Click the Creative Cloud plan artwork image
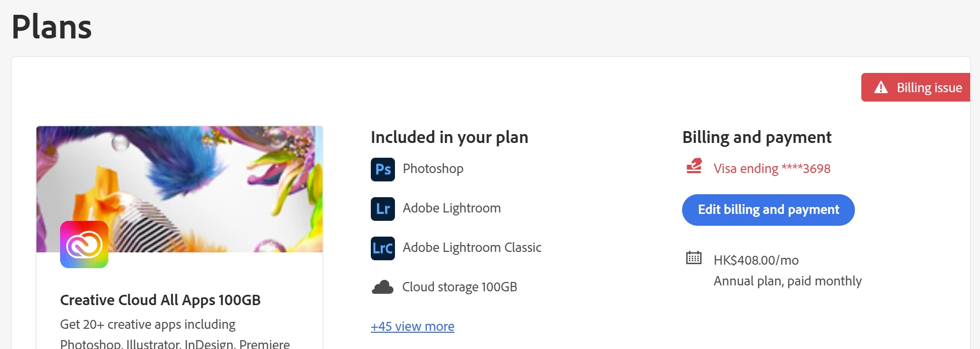Image resolution: width=980 pixels, height=349 pixels. coord(180,189)
